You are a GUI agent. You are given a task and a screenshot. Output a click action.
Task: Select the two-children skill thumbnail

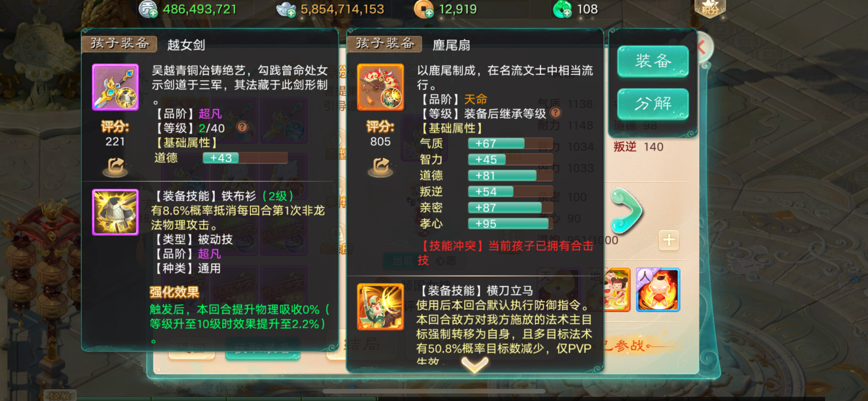[617, 290]
